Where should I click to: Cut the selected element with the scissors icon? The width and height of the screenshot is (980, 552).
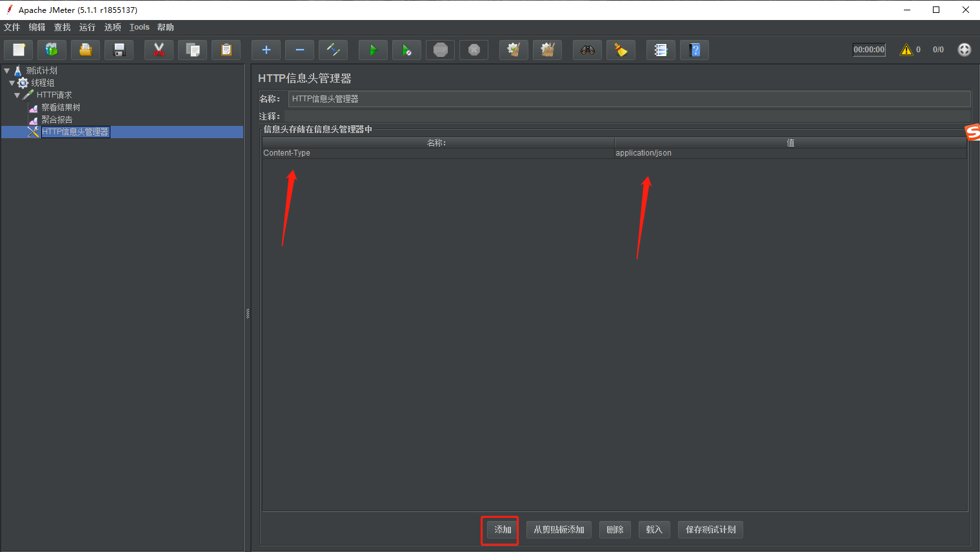coord(159,50)
